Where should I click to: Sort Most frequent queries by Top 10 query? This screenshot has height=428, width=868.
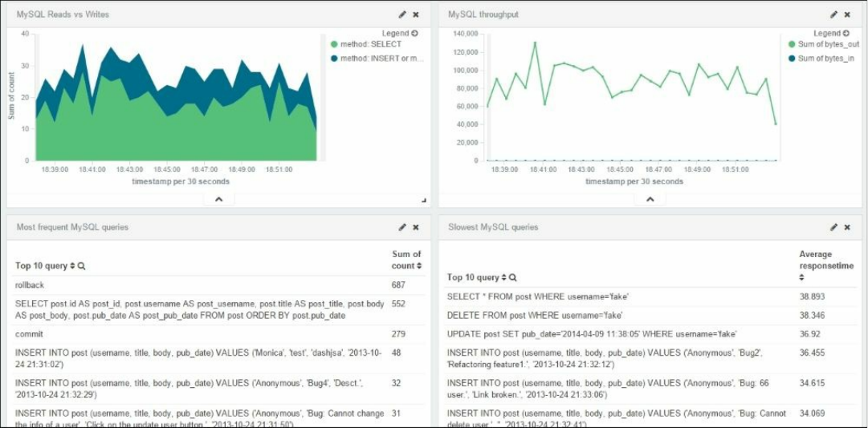72,266
